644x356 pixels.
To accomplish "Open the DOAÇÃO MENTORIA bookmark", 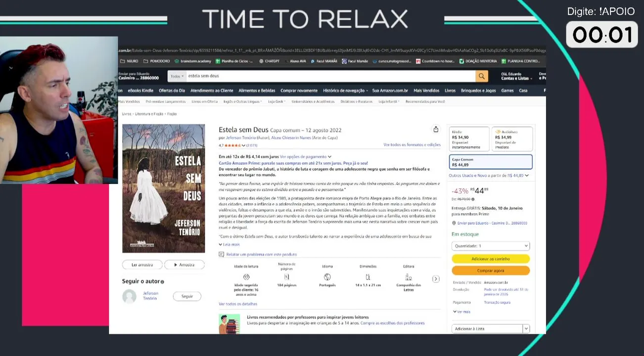I will pyautogui.click(x=478, y=61).
